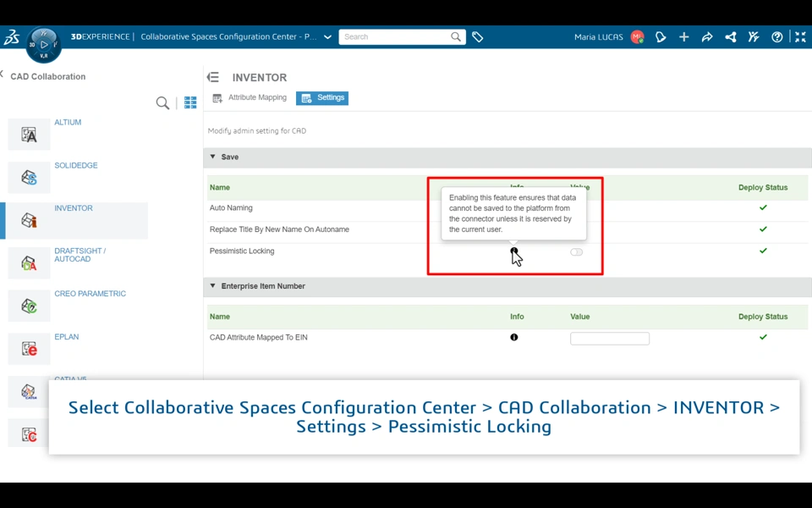Select the Settings tab

(x=322, y=98)
